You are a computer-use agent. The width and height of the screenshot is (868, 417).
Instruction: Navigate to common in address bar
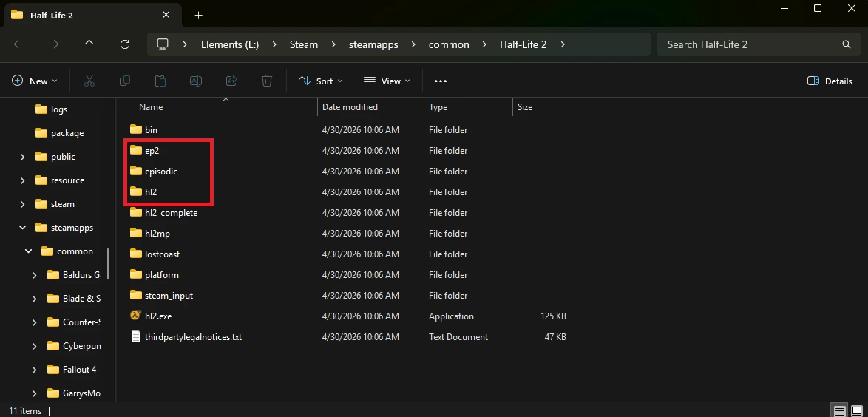point(449,44)
